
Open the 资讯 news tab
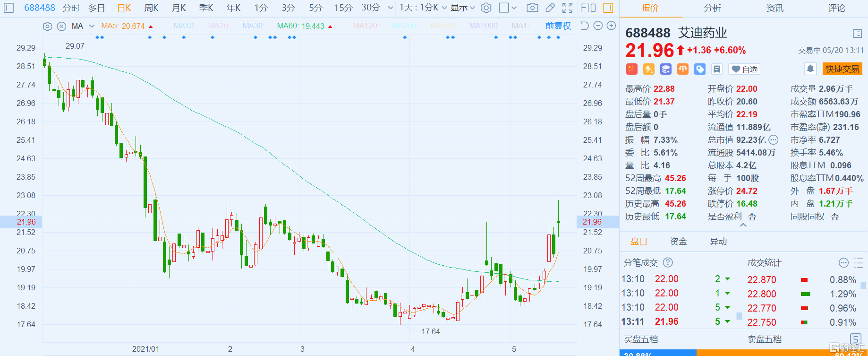(774, 8)
